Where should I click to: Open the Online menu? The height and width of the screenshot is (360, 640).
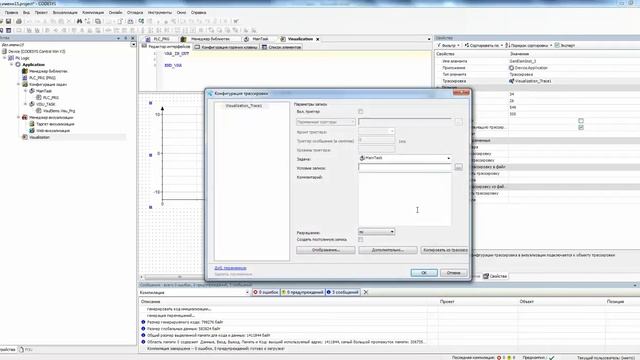116,13
